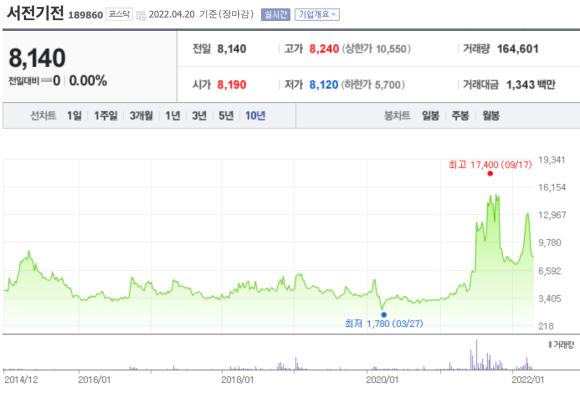Open the 월봉 monthly candle chart
The image size is (580, 393).
(491, 116)
